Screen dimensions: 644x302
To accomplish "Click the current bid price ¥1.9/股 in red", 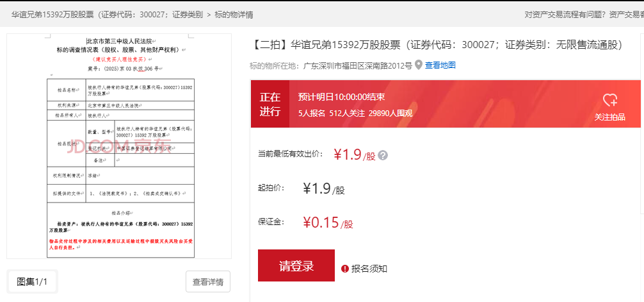I will coord(354,155).
